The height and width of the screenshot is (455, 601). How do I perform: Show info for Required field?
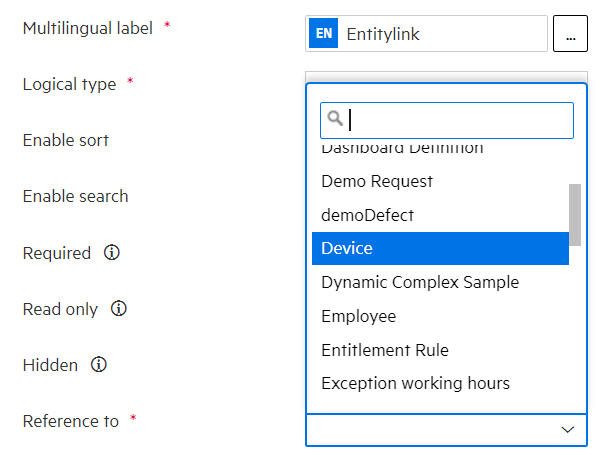coord(112,253)
